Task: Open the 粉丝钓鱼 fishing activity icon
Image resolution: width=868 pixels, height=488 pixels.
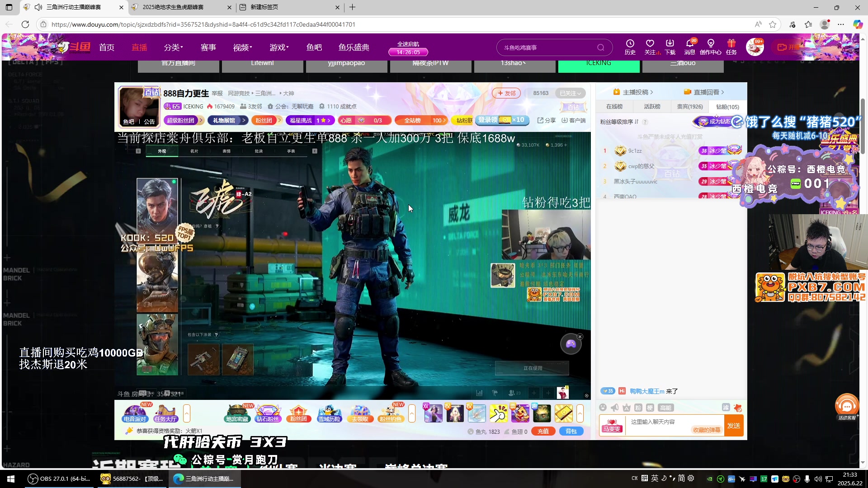Action: tap(391, 413)
